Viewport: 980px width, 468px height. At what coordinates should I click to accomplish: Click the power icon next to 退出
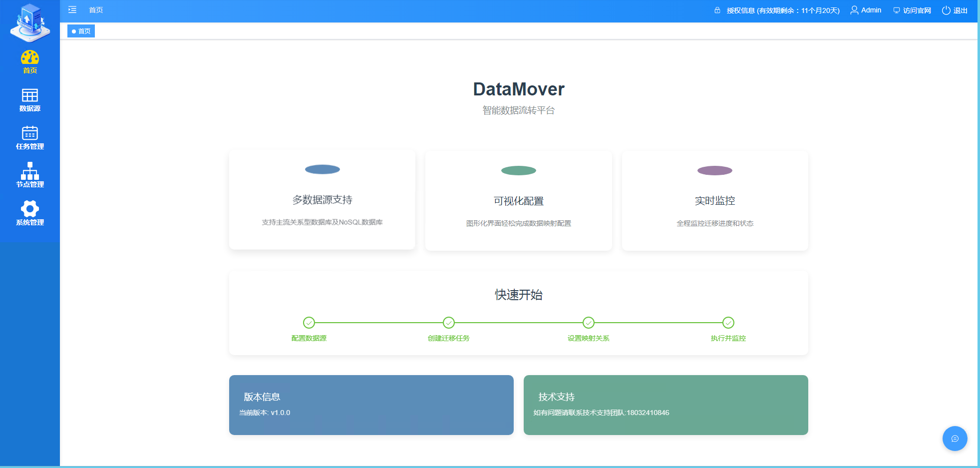click(946, 10)
